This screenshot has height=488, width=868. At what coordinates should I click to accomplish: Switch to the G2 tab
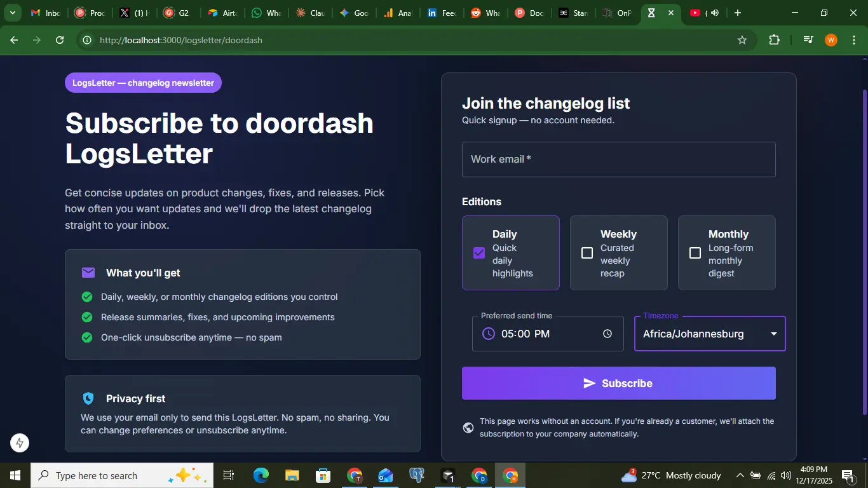178,13
